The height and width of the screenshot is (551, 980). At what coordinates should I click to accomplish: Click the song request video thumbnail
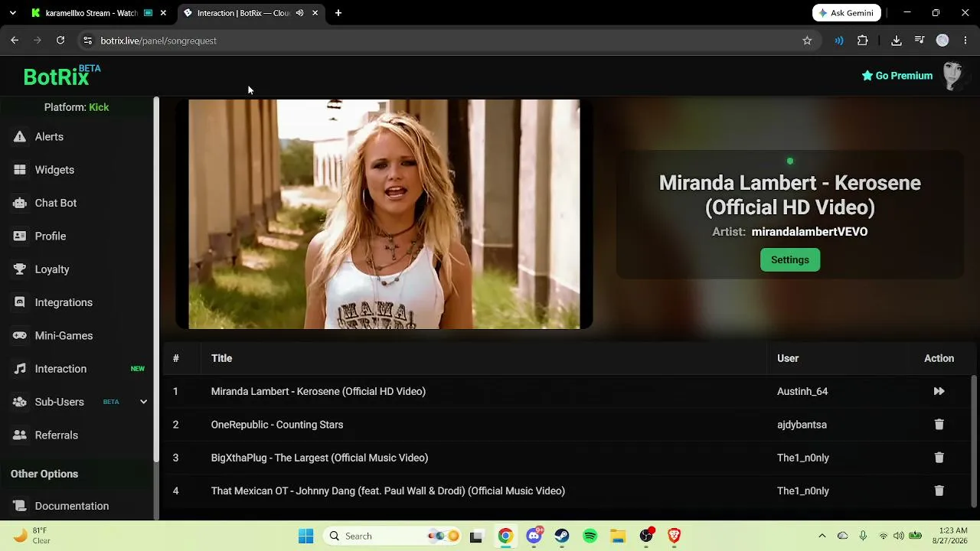(384, 214)
